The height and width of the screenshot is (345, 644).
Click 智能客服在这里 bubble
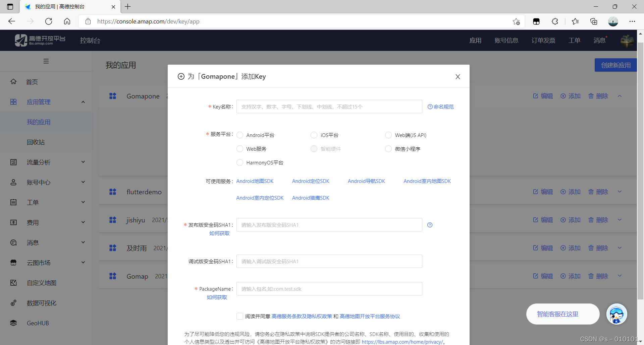(x=563, y=314)
